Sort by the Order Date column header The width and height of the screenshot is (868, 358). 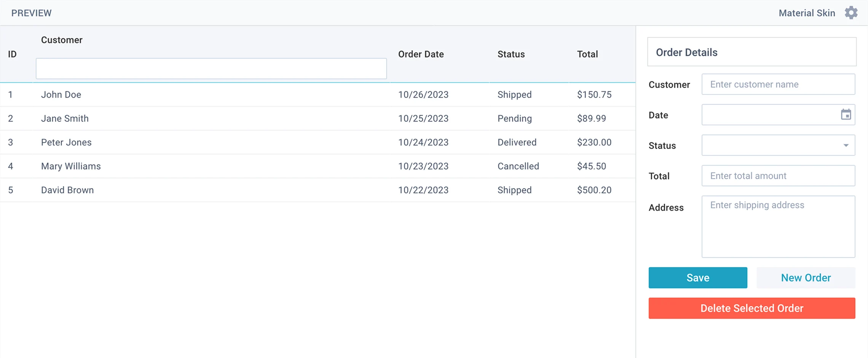pos(421,54)
